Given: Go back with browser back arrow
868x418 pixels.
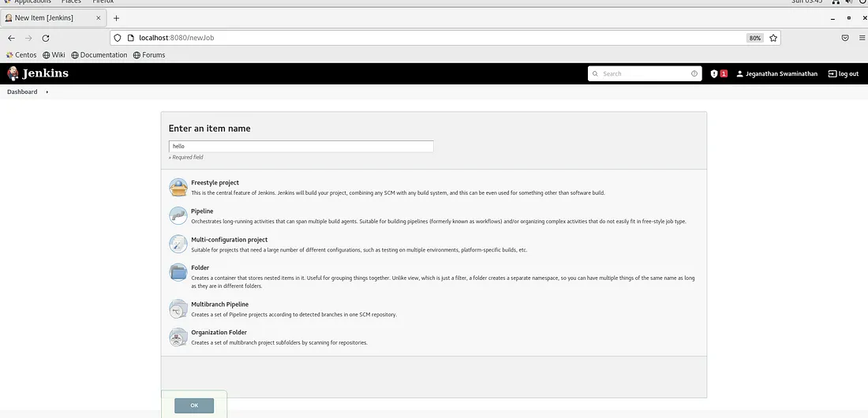Looking at the screenshot, I should click(12, 38).
